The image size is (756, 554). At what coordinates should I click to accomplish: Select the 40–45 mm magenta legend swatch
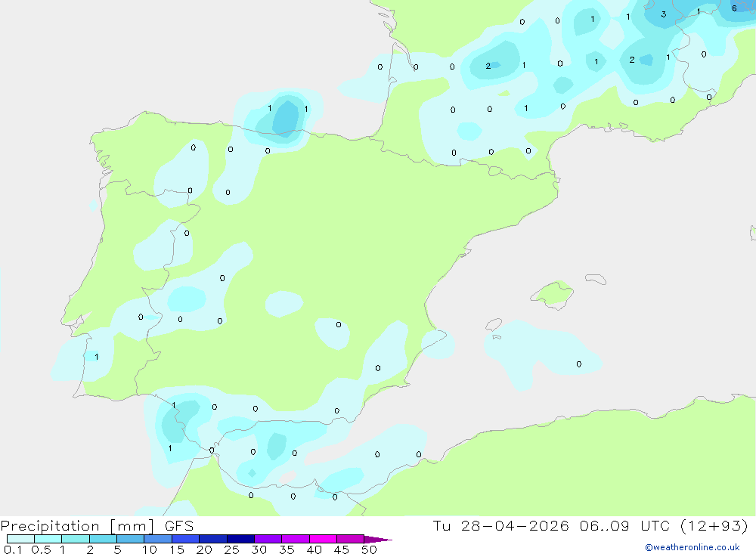(323, 539)
